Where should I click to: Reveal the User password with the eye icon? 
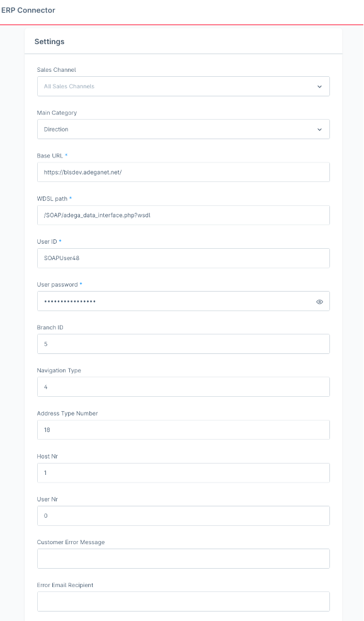point(321,301)
